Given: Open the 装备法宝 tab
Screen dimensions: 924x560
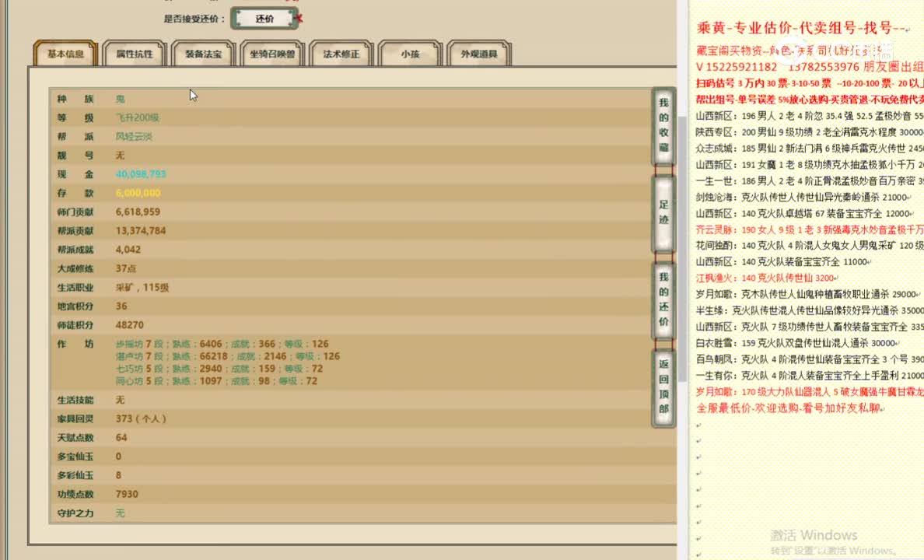Looking at the screenshot, I should (x=203, y=54).
